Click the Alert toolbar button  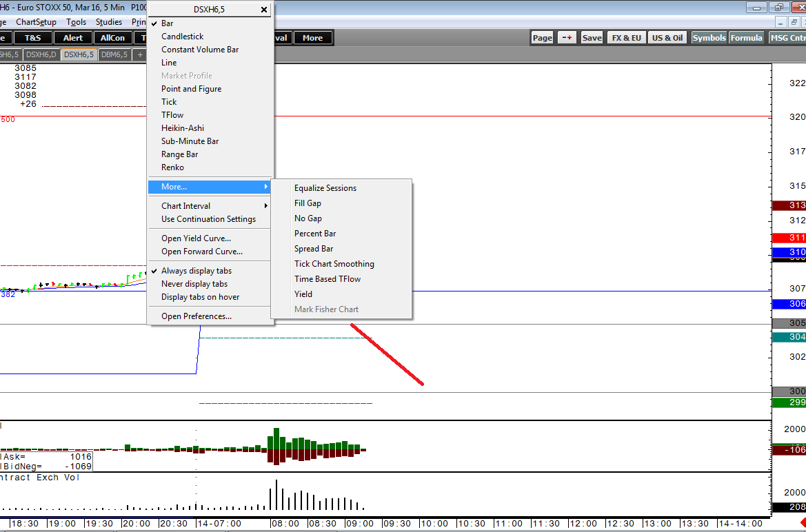click(x=73, y=37)
